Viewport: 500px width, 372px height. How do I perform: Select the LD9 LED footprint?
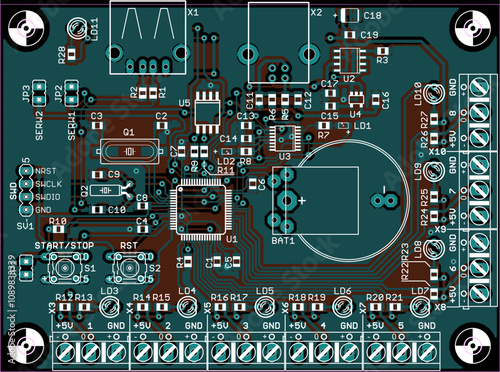coord(434,171)
